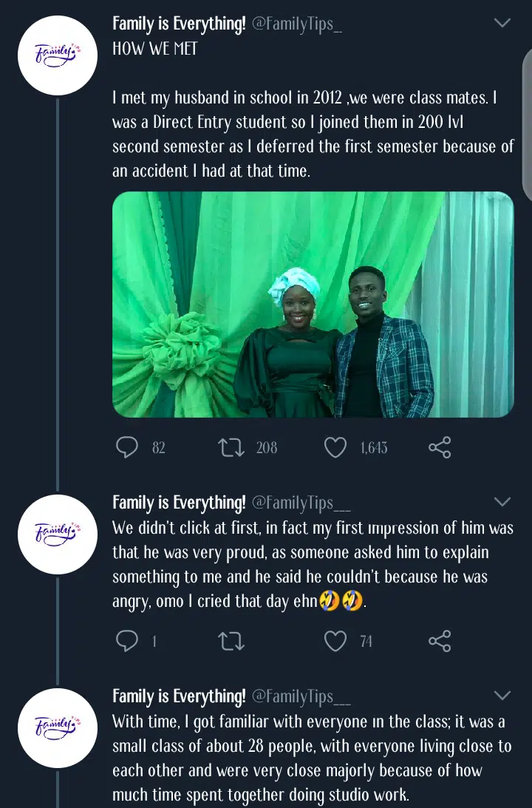Retweet the HOW WE MET tweet

tap(232, 447)
